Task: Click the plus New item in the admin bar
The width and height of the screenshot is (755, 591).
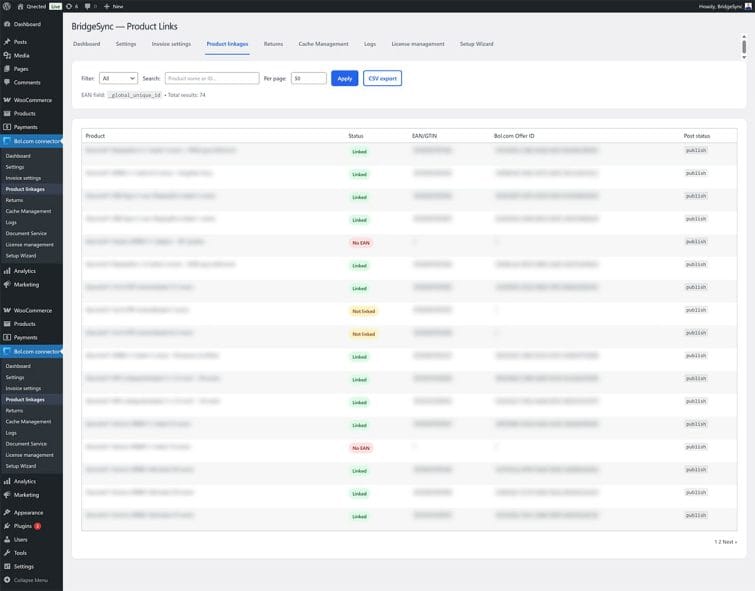Action: tap(114, 6)
